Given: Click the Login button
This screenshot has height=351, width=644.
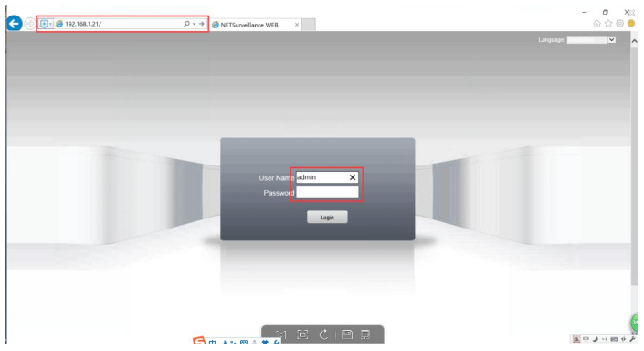Looking at the screenshot, I should click(327, 217).
